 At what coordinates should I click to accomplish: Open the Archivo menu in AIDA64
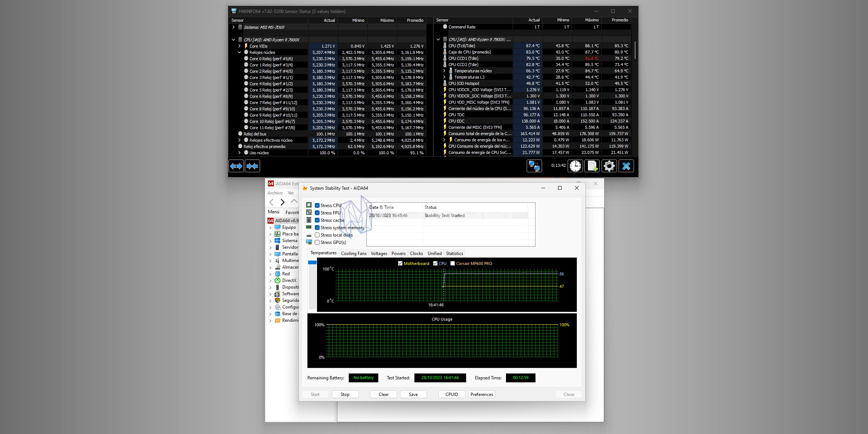(275, 193)
